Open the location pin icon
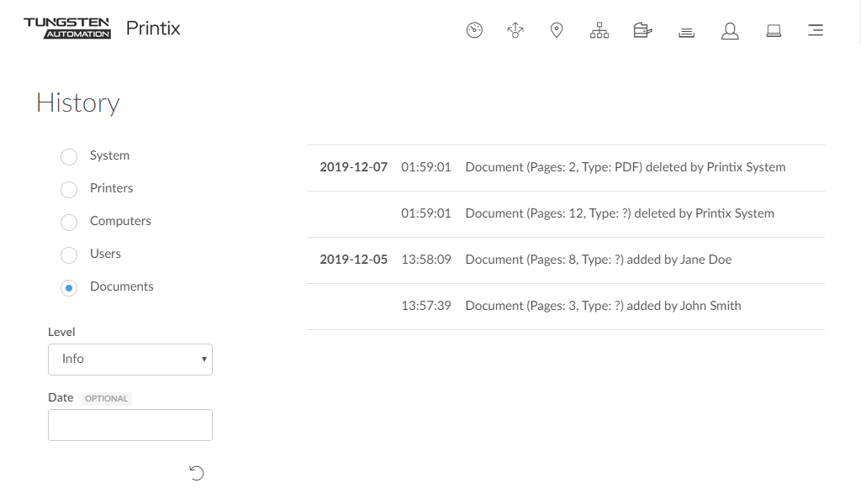Viewport: 861px width, 504px height. click(556, 31)
